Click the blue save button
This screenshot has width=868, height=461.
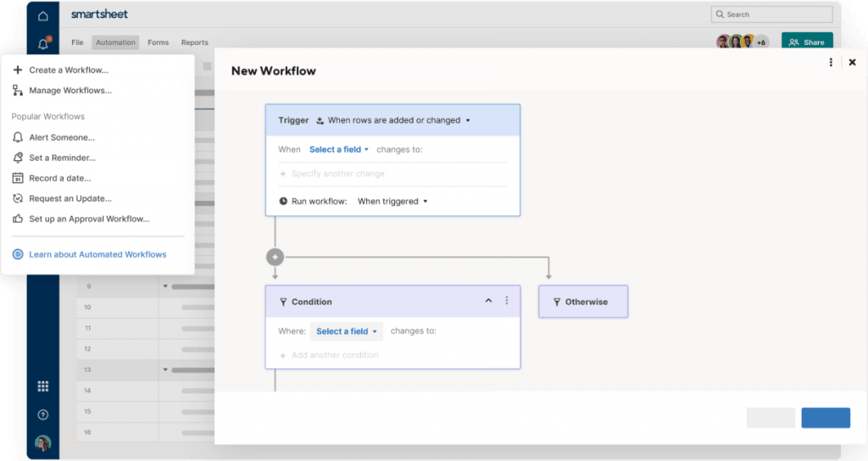pos(826,418)
